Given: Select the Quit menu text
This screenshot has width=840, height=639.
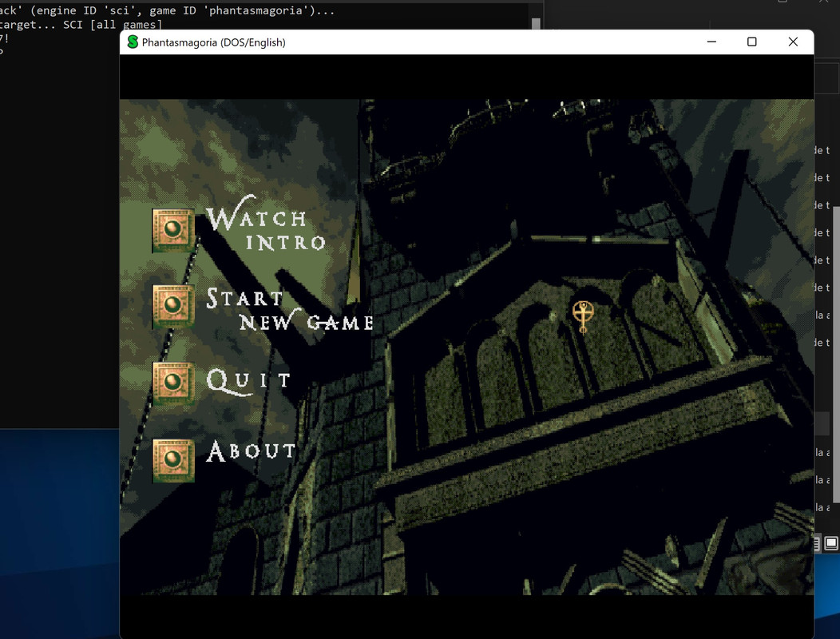Looking at the screenshot, I should 248,381.
